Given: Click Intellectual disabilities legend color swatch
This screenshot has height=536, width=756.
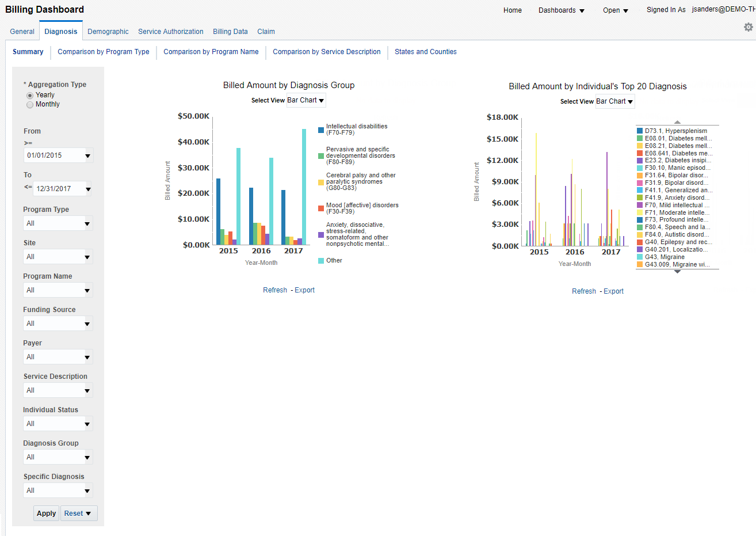Looking at the screenshot, I should click(321, 130).
